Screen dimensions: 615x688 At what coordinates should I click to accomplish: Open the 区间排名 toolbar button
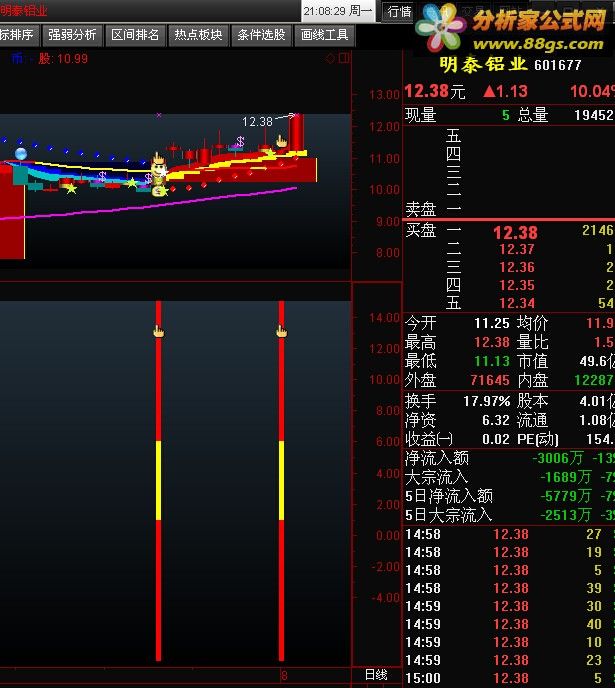[136, 35]
